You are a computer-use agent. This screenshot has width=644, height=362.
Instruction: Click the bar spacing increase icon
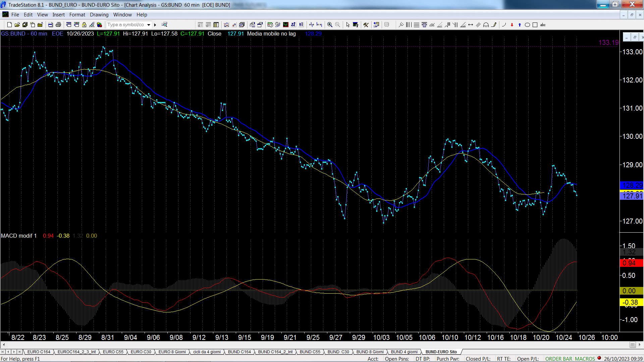click(319, 25)
